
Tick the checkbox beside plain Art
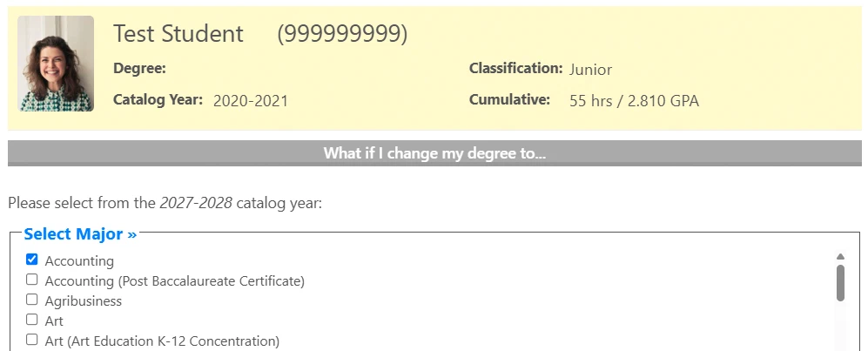tap(32, 320)
